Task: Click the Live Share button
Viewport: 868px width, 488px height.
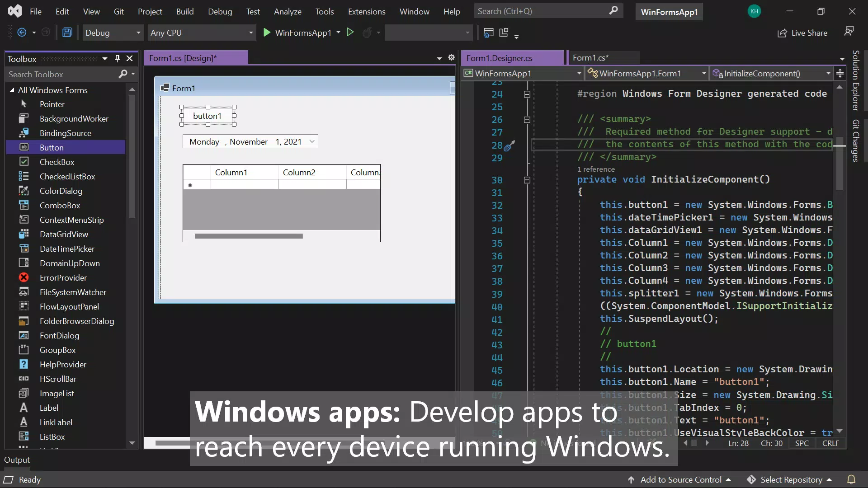Action: [x=802, y=33]
